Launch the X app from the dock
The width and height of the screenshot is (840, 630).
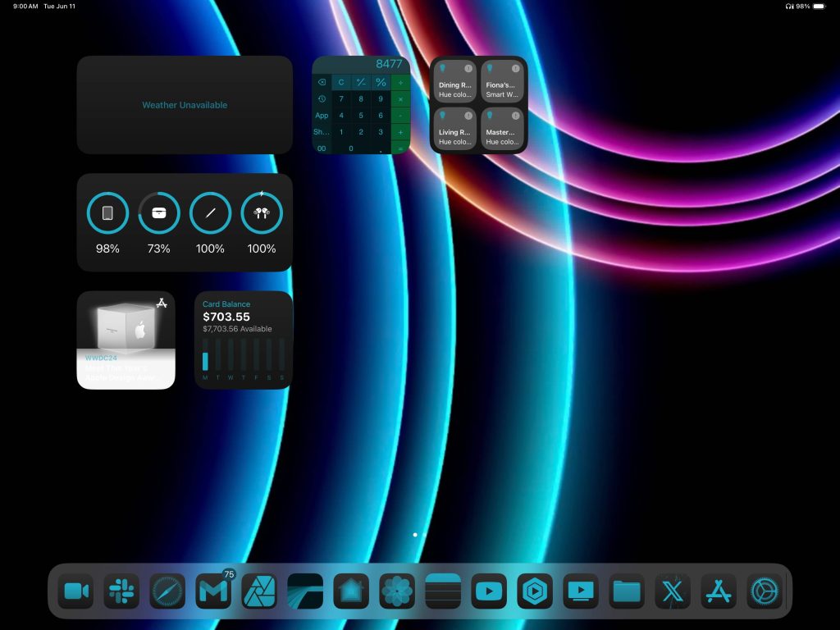(673, 591)
